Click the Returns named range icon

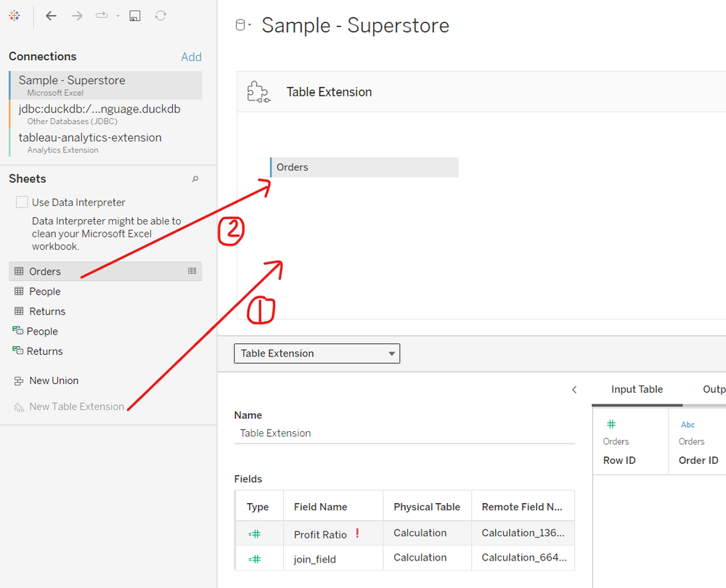pos(17,351)
